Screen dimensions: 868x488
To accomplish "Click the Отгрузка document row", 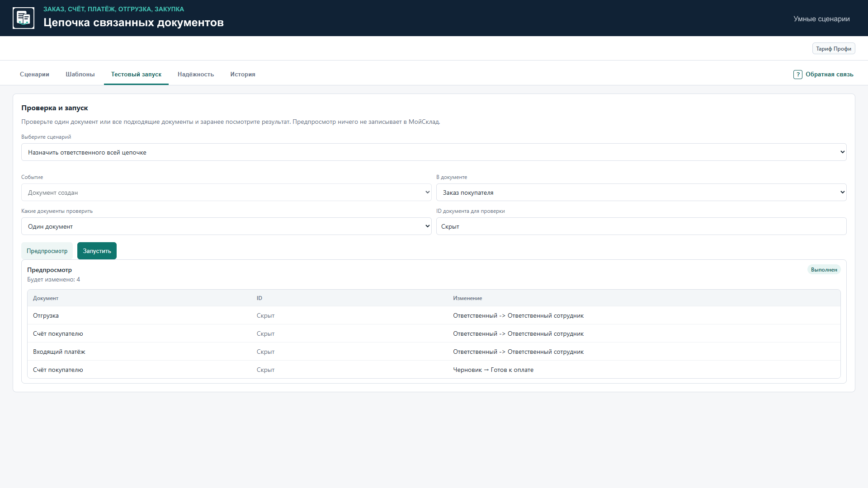I will pos(434,315).
